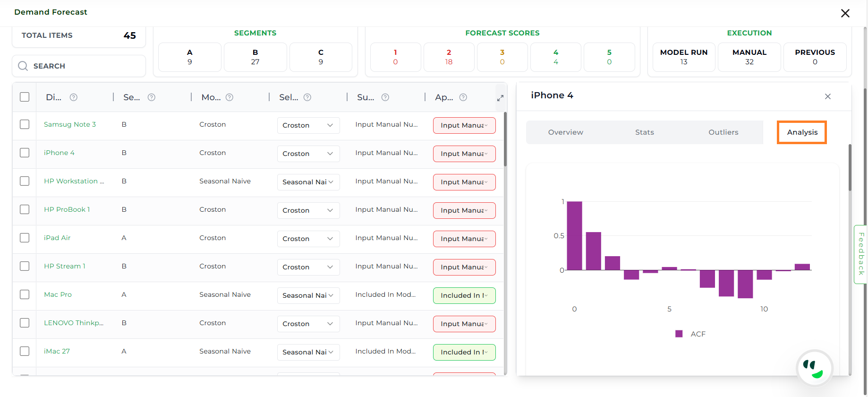Open the HP Workstation item link
The image size is (868, 397).
[74, 181]
